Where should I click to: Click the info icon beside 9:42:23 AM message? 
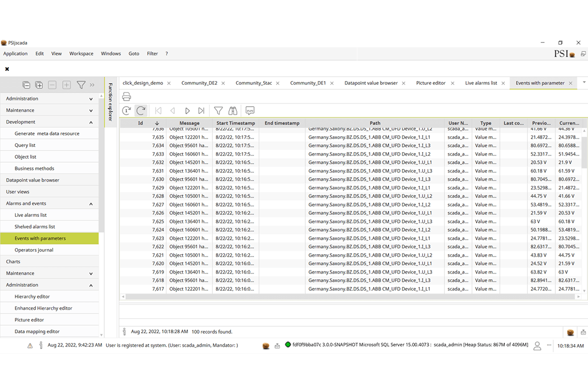[x=41, y=345]
